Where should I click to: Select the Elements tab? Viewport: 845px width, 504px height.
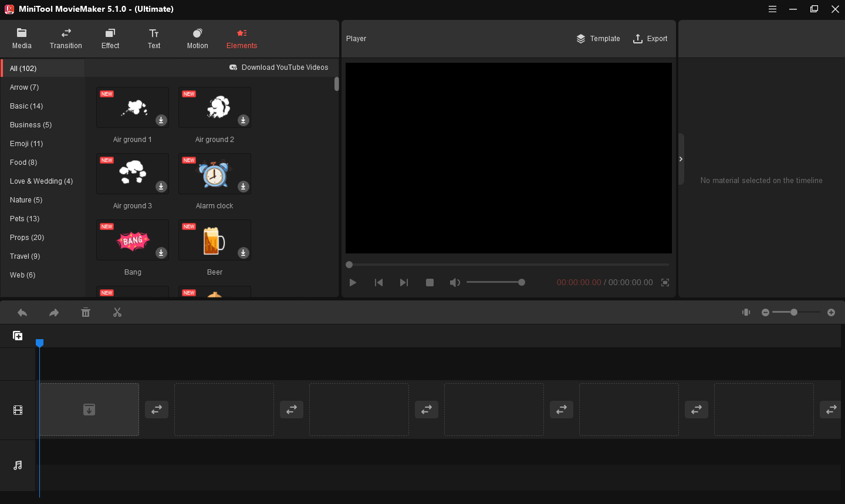tap(242, 39)
